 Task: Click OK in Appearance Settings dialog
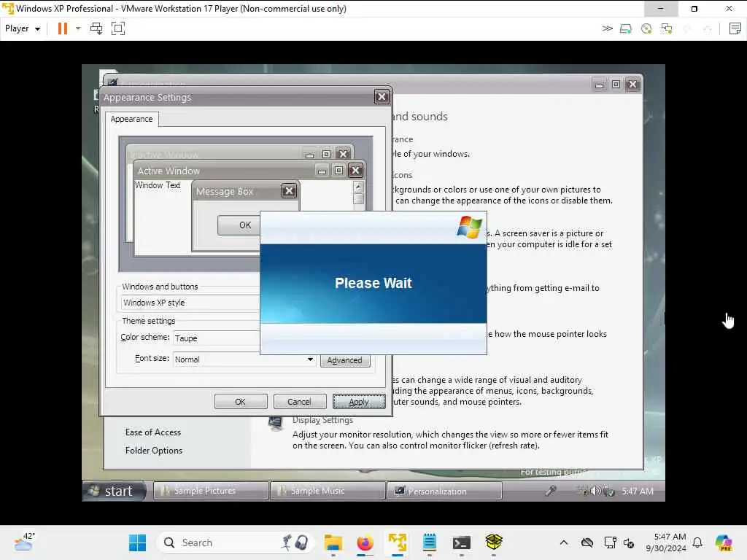[241, 402]
